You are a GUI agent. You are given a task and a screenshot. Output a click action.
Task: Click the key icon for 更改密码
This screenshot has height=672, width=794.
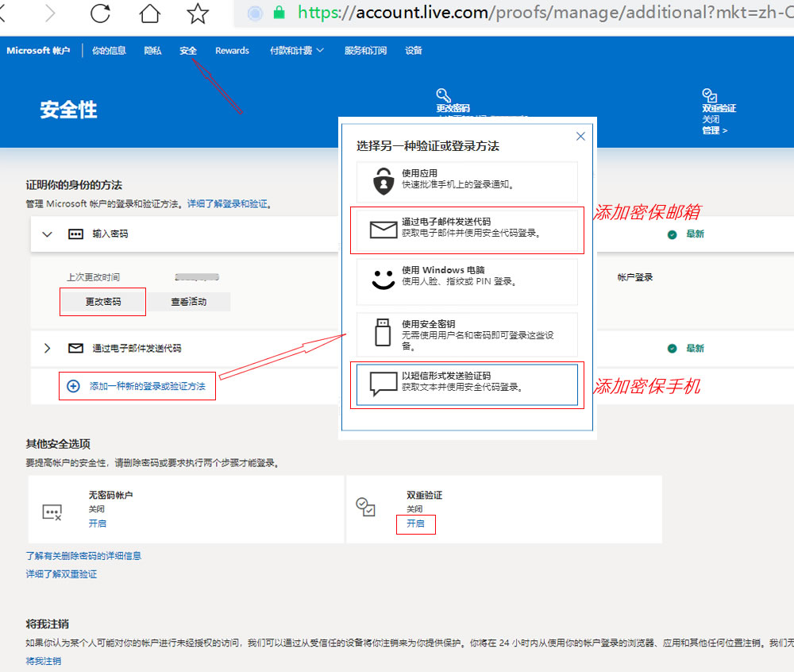(x=443, y=95)
